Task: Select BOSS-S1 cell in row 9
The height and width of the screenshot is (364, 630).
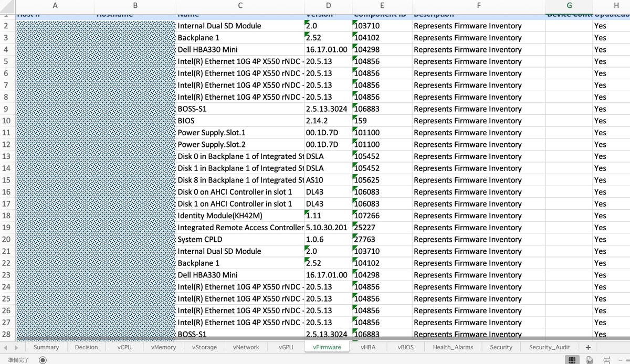Action: tap(240, 109)
